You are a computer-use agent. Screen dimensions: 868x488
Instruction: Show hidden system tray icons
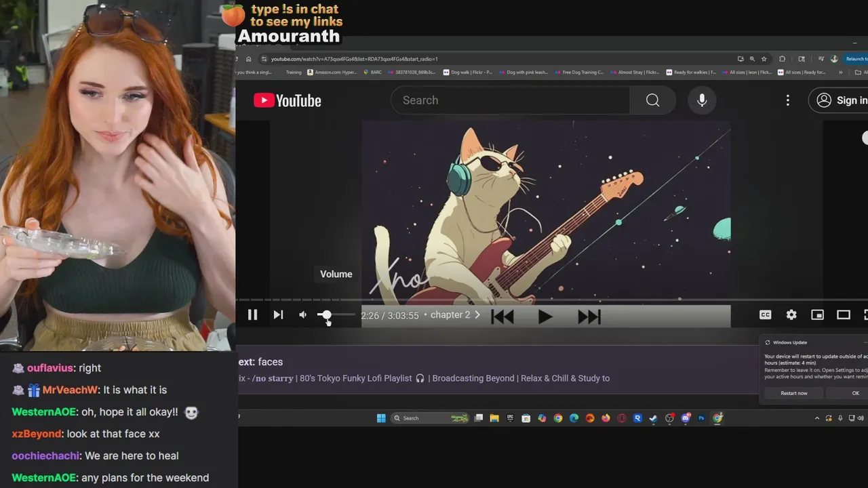[817, 418]
